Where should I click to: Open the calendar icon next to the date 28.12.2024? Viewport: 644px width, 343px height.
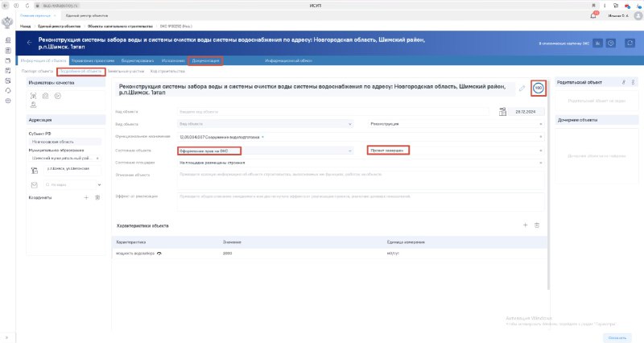pyautogui.click(x=502, y=112)
